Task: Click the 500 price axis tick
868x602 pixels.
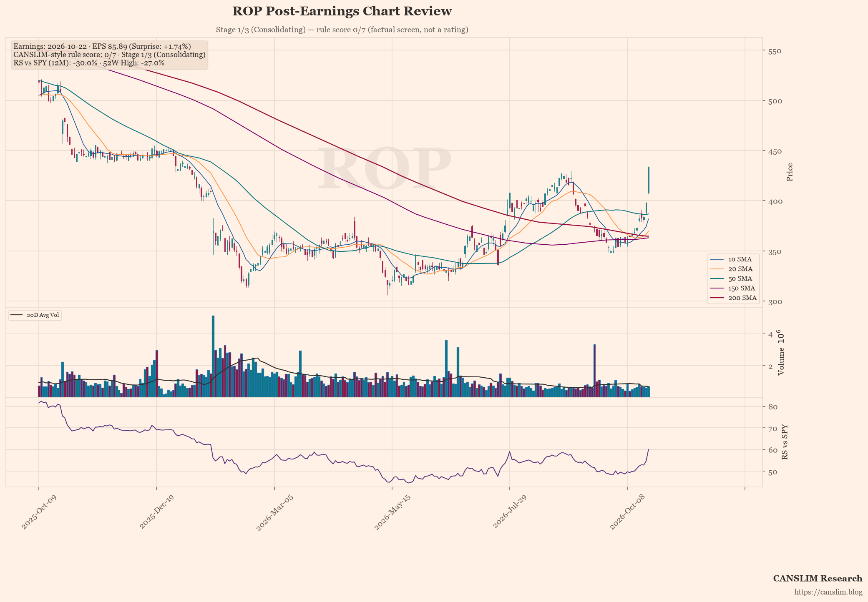Action: click(x=775, y=101)
